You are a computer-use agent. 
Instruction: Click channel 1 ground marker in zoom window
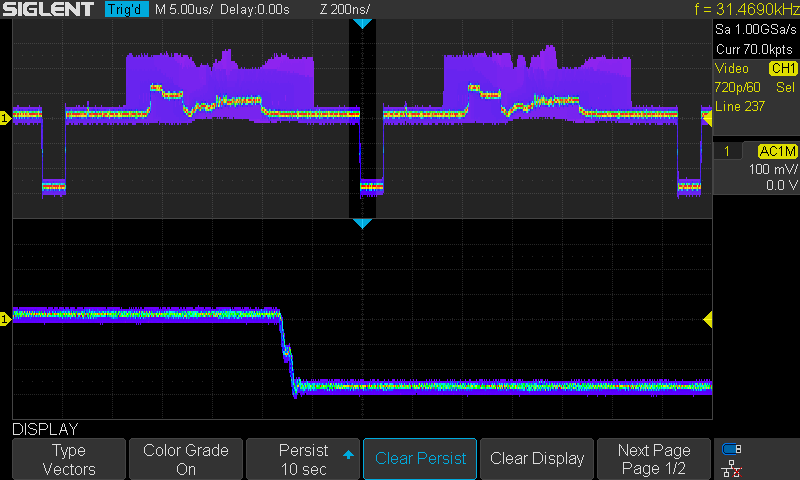(x=5, y=319)
